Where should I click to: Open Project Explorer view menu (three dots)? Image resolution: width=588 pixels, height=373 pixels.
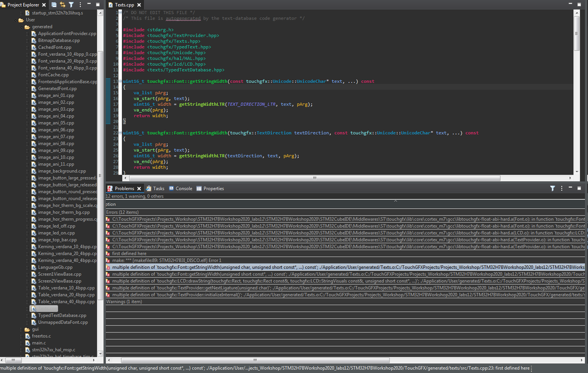[80, 5]
